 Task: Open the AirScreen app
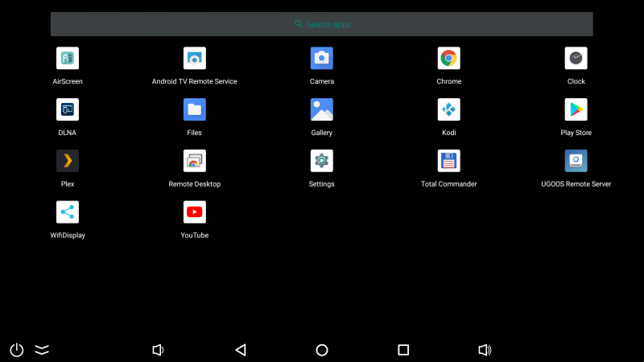coord(68,58)
